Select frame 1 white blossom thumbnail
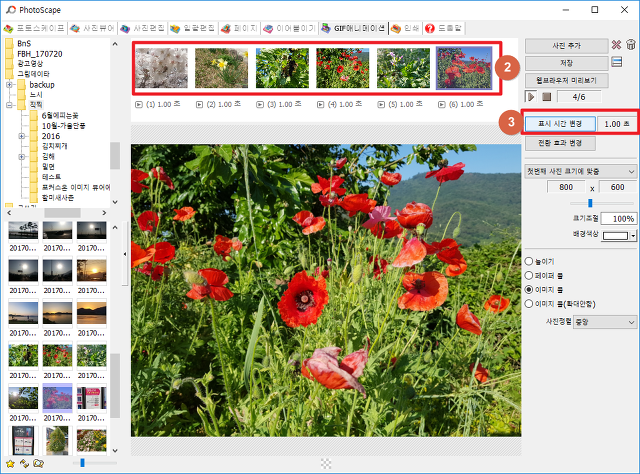The width and height of the screenshot is (640, 474). coord(162,68)
